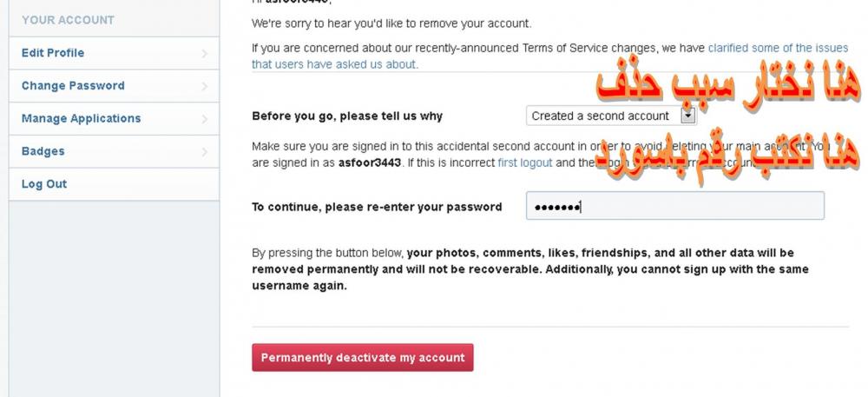868x397 pixels.
Task: Click the "first logout" link
Action: 525,162
